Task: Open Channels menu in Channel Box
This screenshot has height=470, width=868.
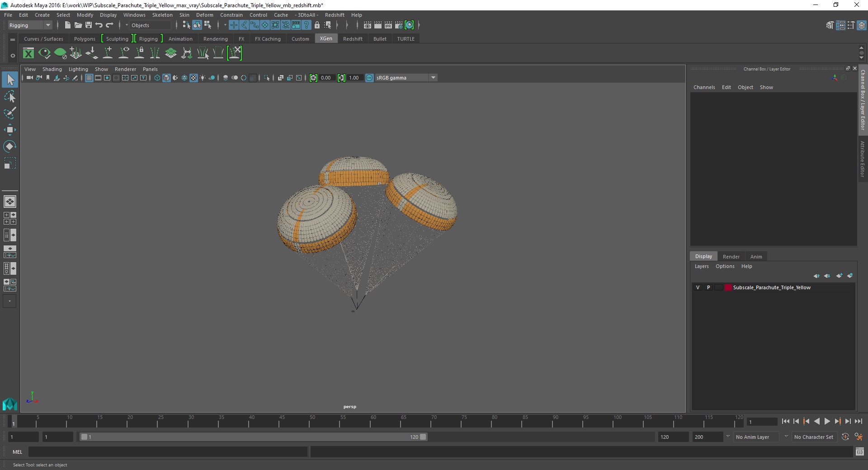Action: coord(704,87)
